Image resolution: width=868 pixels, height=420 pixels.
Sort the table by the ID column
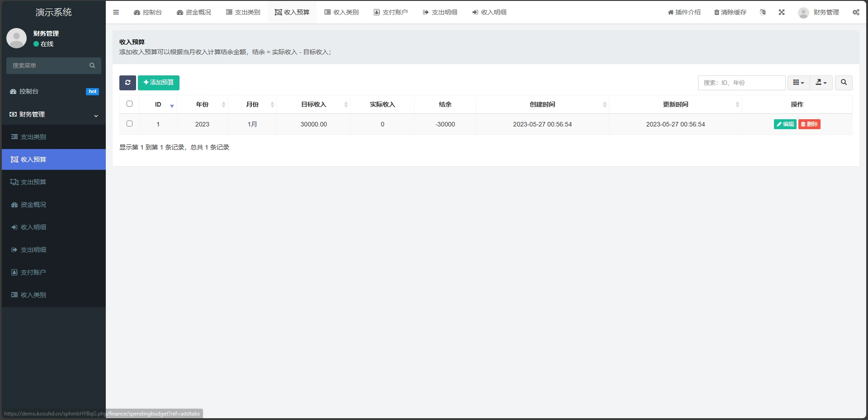[158, 104]
